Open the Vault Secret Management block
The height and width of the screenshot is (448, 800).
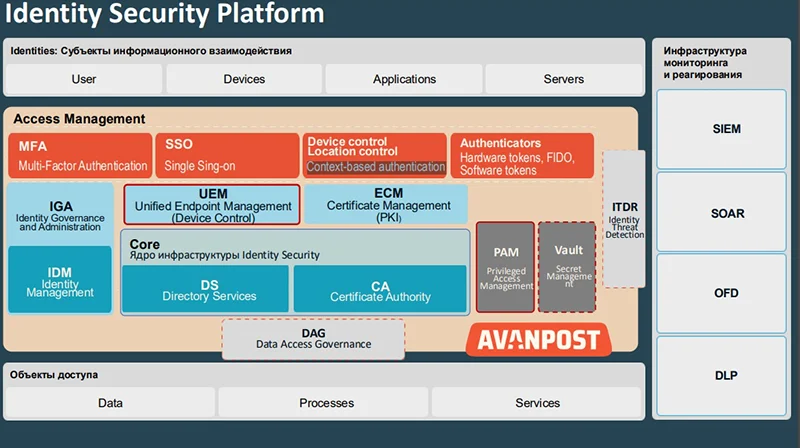click(567, 267)
